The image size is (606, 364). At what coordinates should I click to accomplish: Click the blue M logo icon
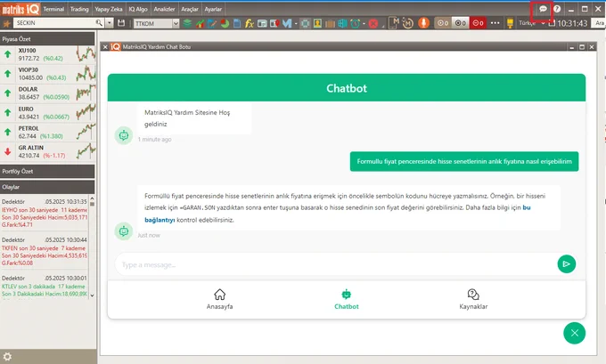point(287,23)
